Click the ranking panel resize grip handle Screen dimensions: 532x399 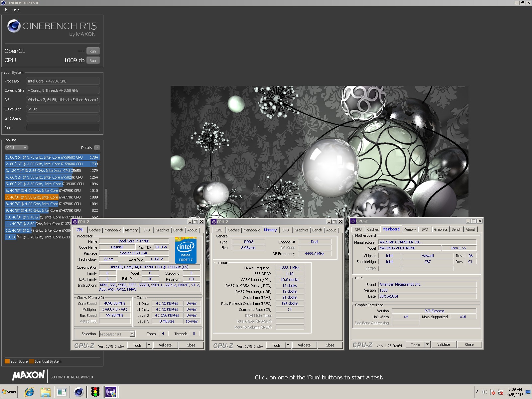(x=106, y=199)
